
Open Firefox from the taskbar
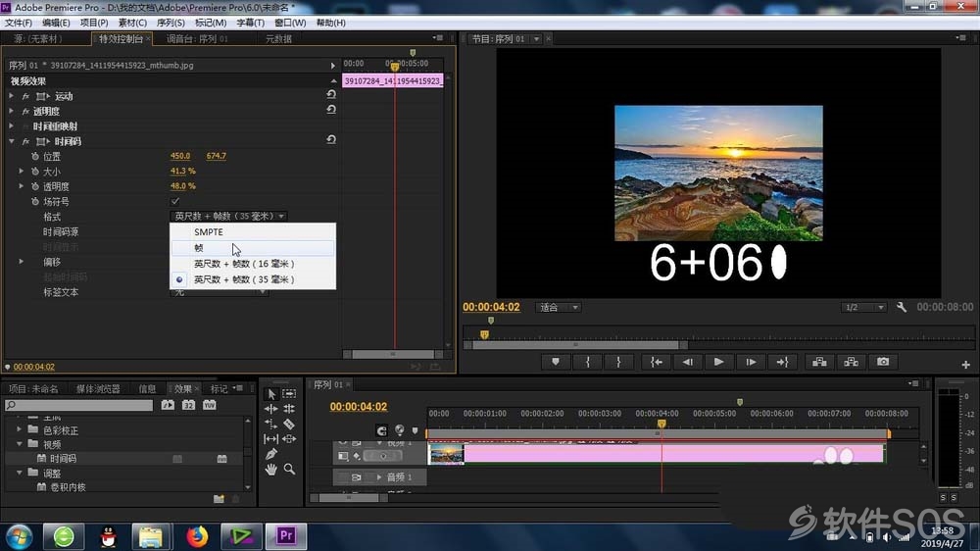(x=197, y=536)
